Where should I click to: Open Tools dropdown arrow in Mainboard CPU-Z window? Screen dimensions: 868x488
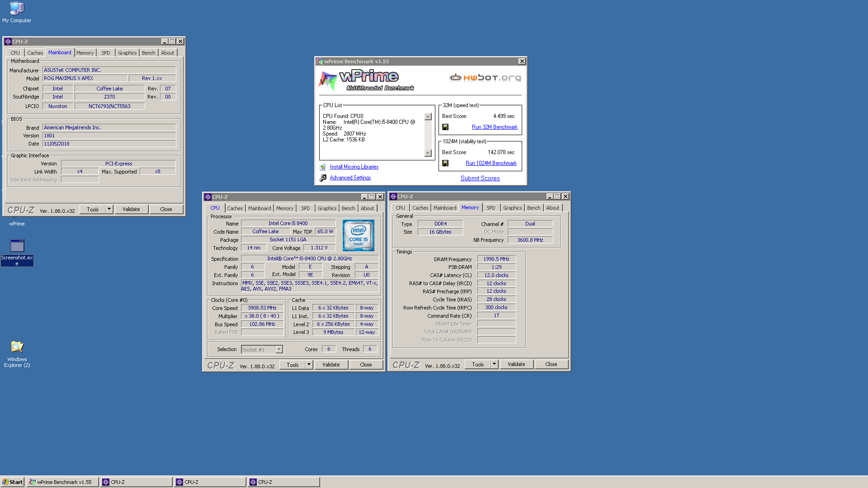tap(109, 209)
